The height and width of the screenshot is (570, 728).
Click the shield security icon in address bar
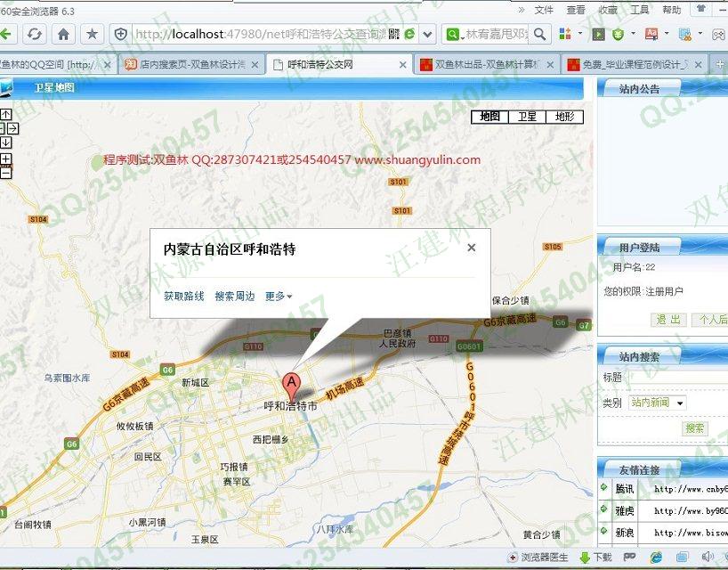pyautogui.click(x=121, y=34)
